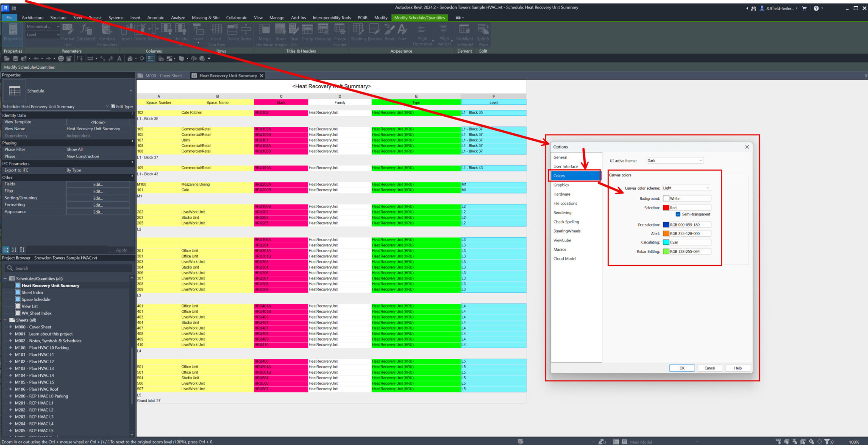Click View Name field in Properties
Viewport: 868px width, 445px height.
pos(98,129)
